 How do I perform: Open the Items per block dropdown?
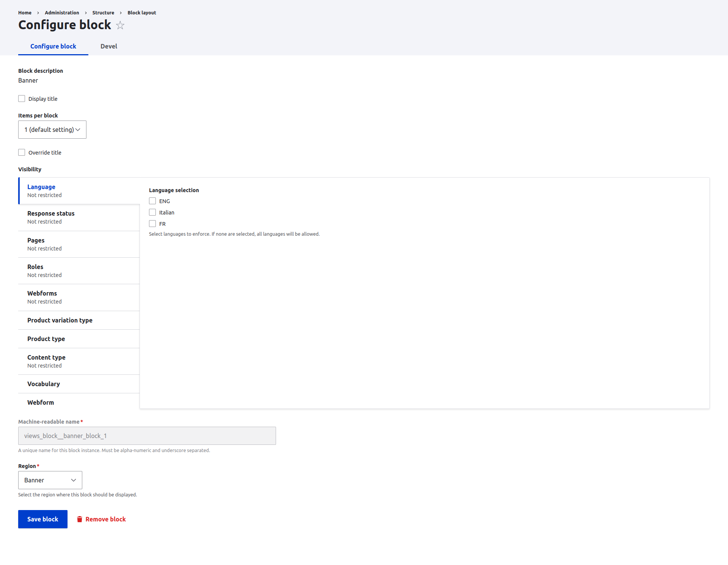coord(52,130)
